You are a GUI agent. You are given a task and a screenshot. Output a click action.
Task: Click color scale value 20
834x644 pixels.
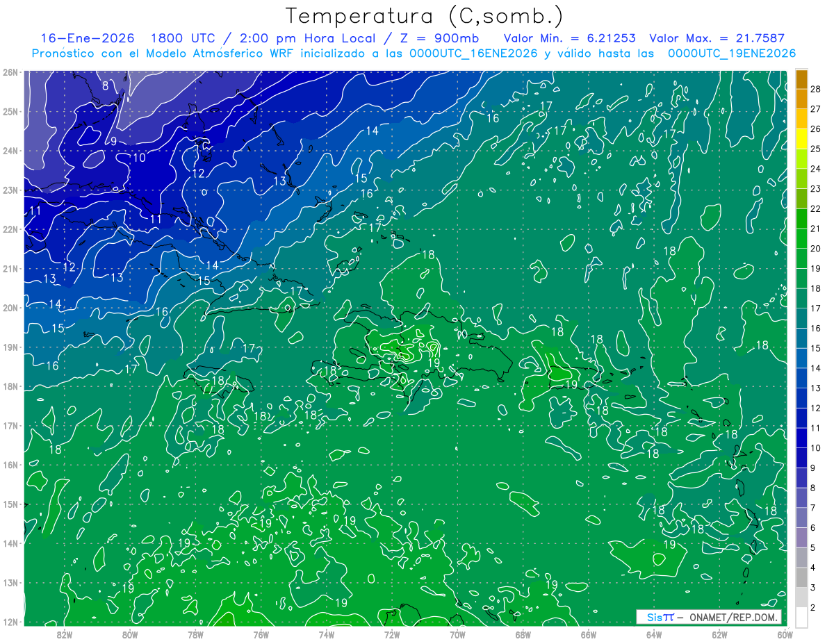point(816,249)
